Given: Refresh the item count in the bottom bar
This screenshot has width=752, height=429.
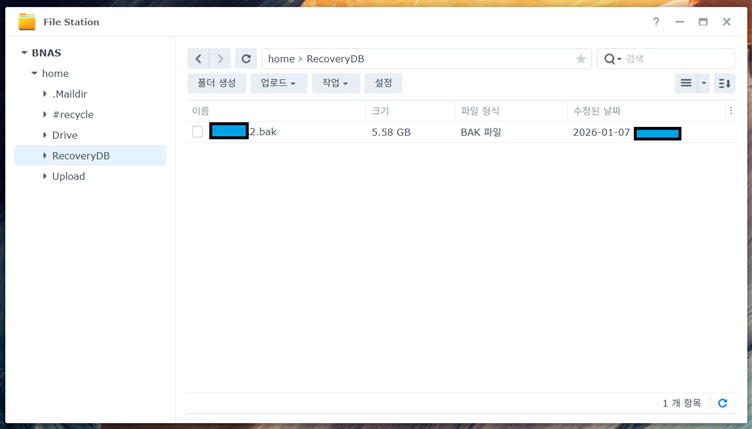Looking at the screenshot, I should click(722, 403).
